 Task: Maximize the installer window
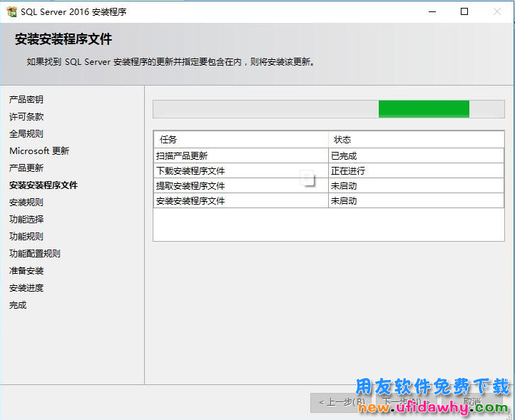464,11
